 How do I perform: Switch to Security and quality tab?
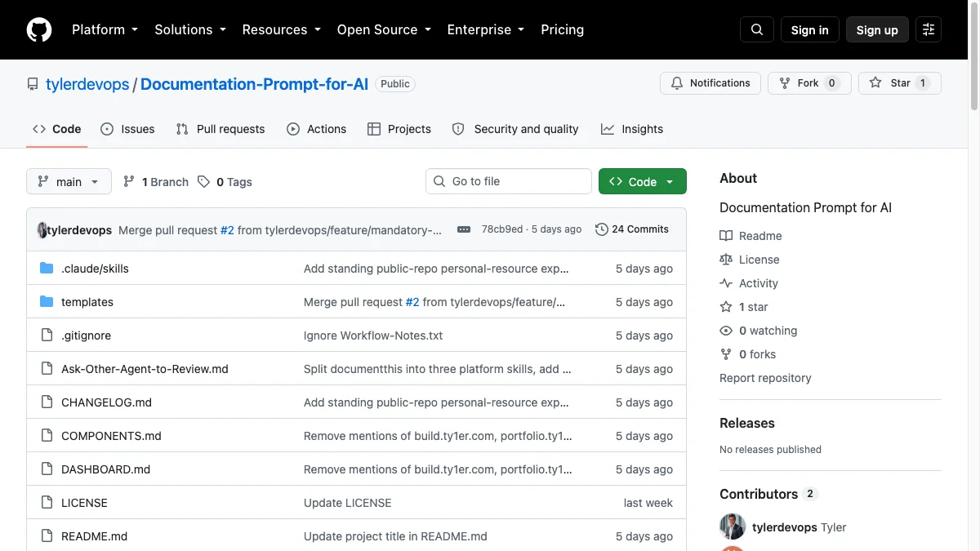515,129
